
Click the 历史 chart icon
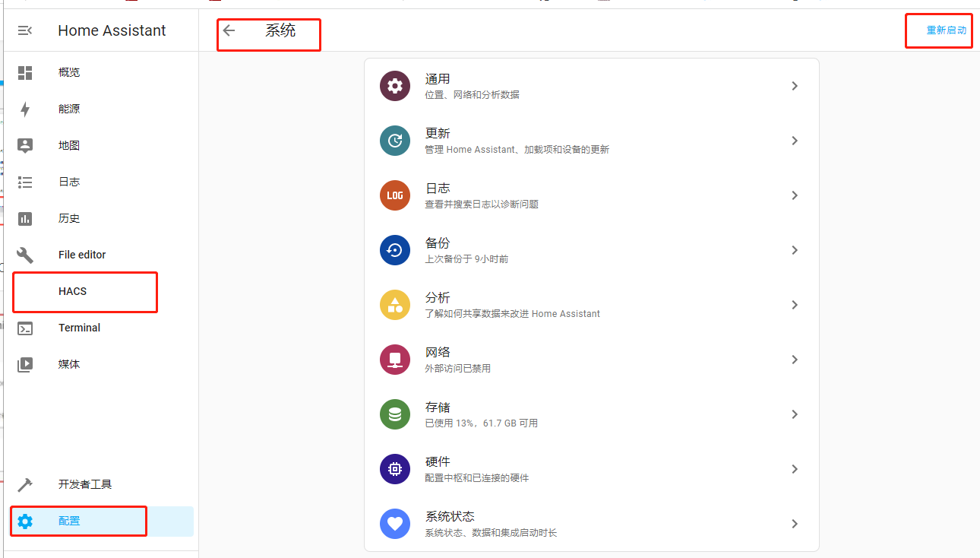(25, 218)
